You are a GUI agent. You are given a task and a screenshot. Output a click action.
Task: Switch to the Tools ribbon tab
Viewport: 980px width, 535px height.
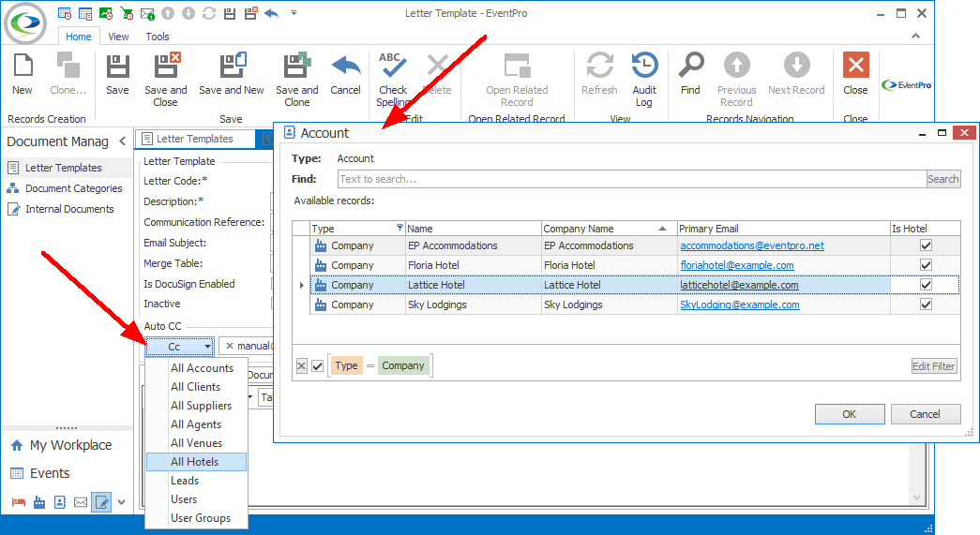pos(158,37)
